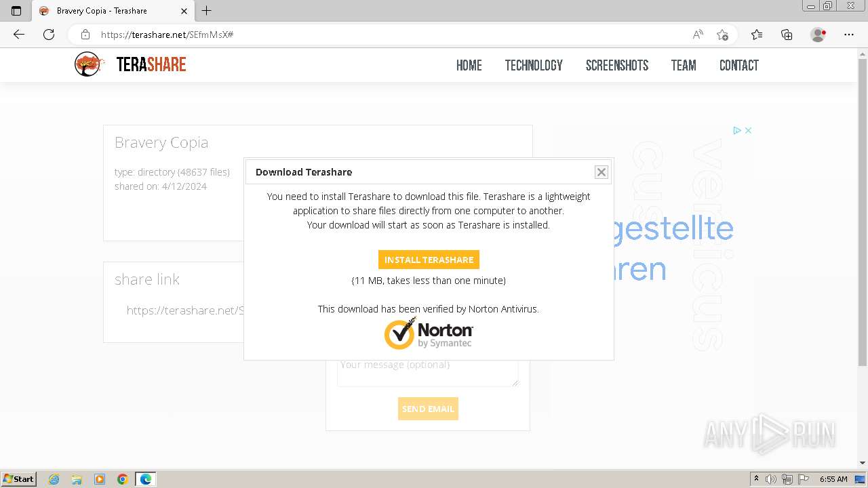Click the Bravery Copia title text

[161, 142]
